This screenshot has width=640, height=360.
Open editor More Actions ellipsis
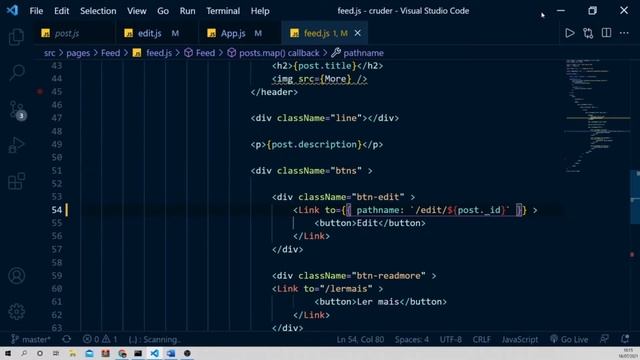pos(624,33)
